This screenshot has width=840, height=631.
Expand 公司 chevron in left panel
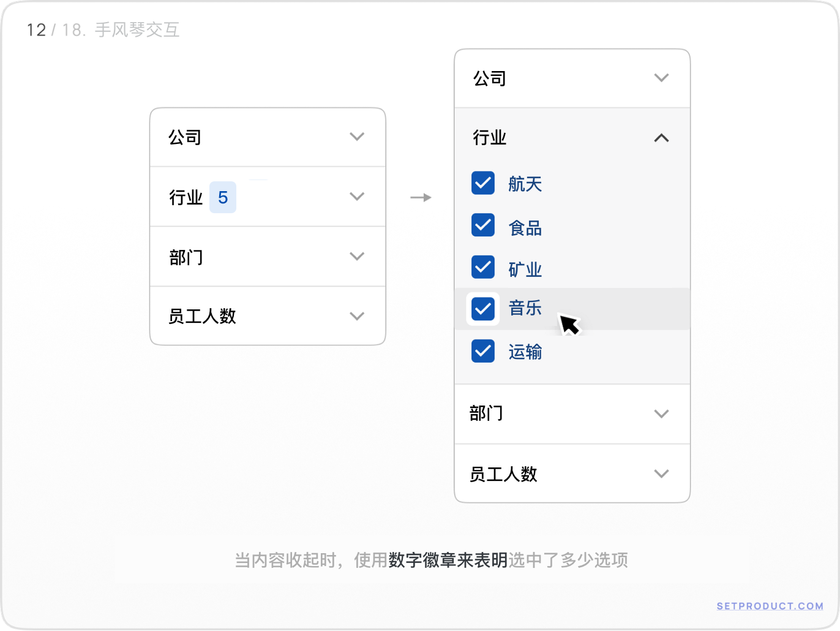[x=357, y=137]
